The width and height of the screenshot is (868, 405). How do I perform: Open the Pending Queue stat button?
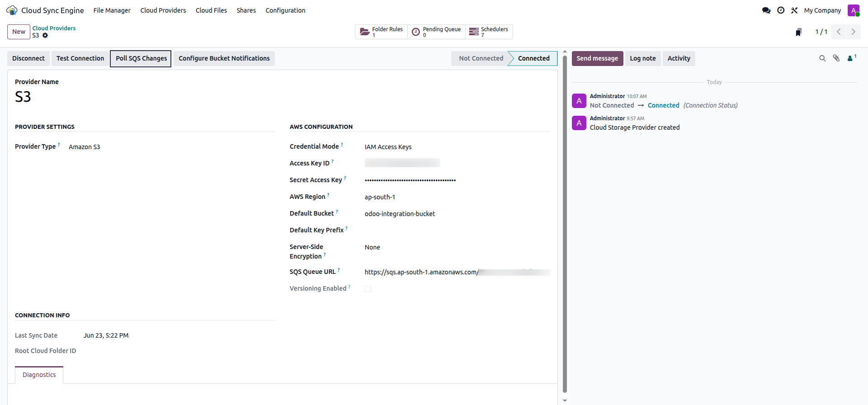click(437, 32)
